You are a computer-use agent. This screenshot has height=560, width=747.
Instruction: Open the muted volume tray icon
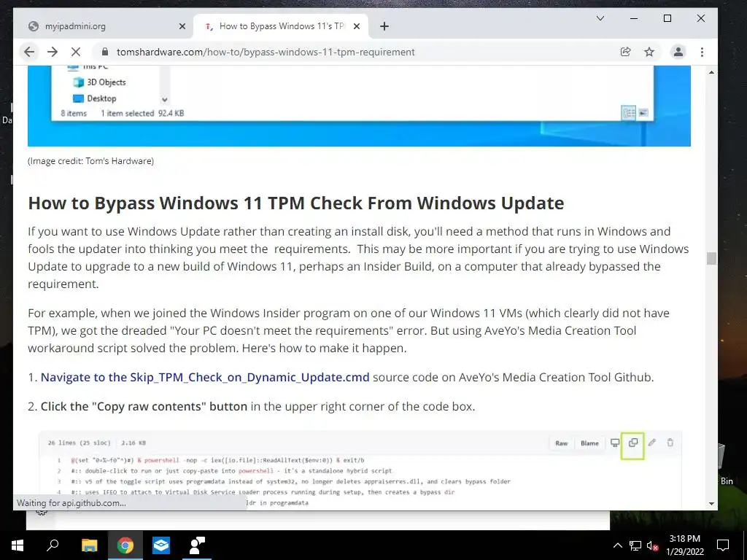pos(652,545)
